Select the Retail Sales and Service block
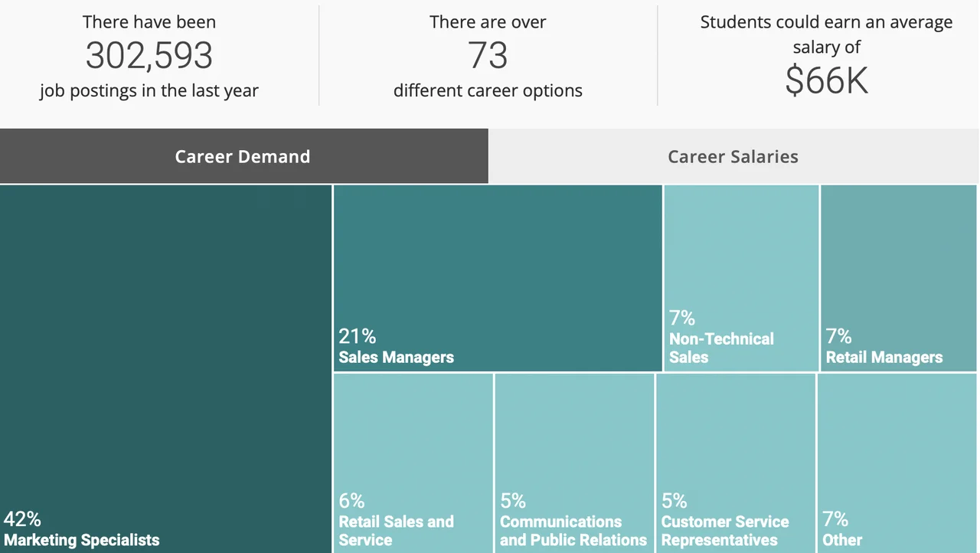Image resolution: width=980 pixels, height=553 pixels. point(413,462)
